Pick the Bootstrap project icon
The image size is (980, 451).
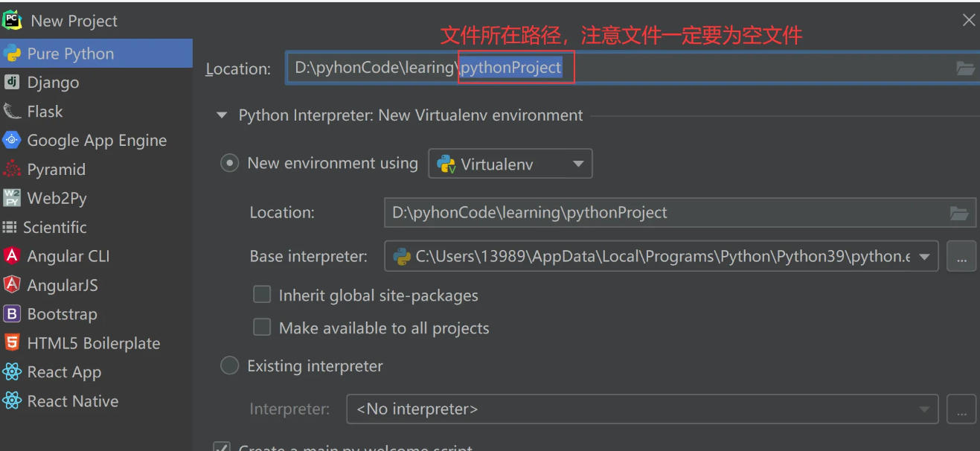13,313
